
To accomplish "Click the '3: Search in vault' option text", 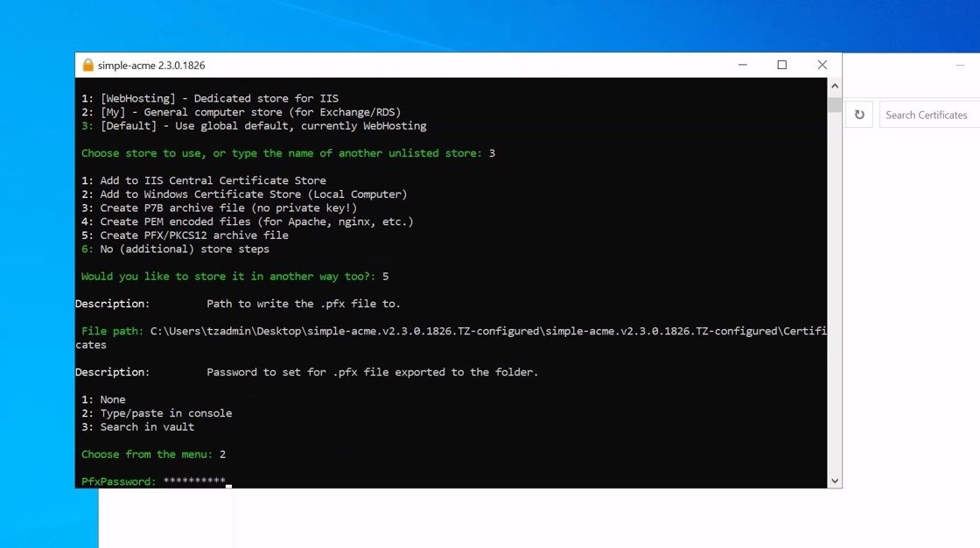I will [137, 426].
